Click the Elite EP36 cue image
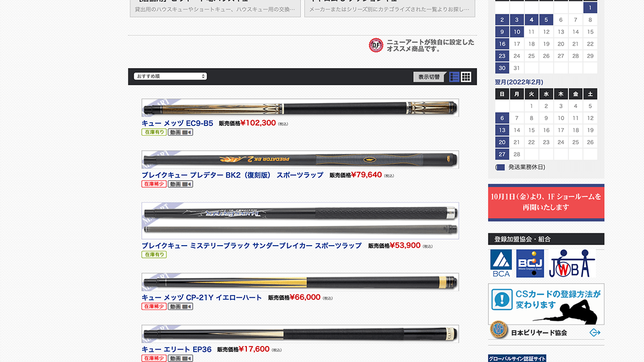 [x=300, y=334]
